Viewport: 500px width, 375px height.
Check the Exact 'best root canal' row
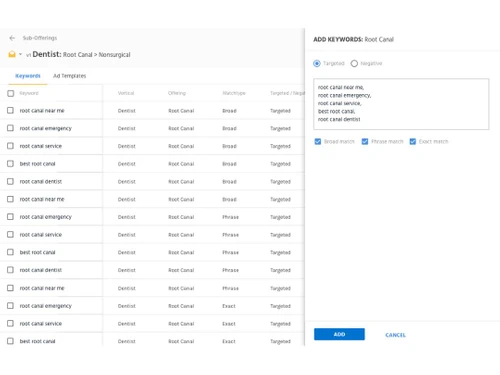click(x=11, y=341)
